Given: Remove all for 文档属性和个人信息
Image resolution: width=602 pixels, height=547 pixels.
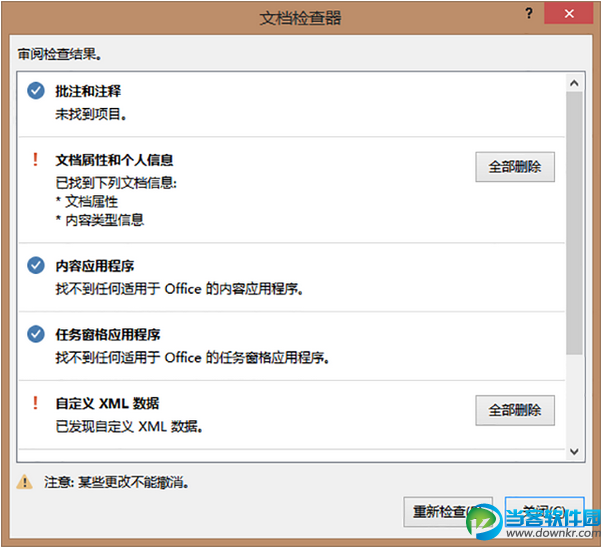Looking at the screenshot, I should [515, 167].
